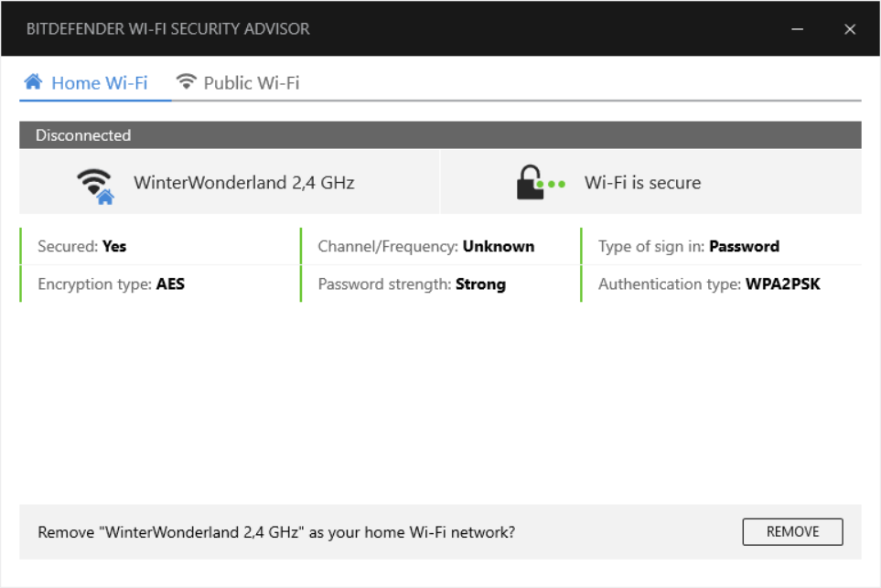Click the home icon on Home Wi-Fi tab
Image resolution: width=881 pixels, height=588 pixels.
[34, 81]
